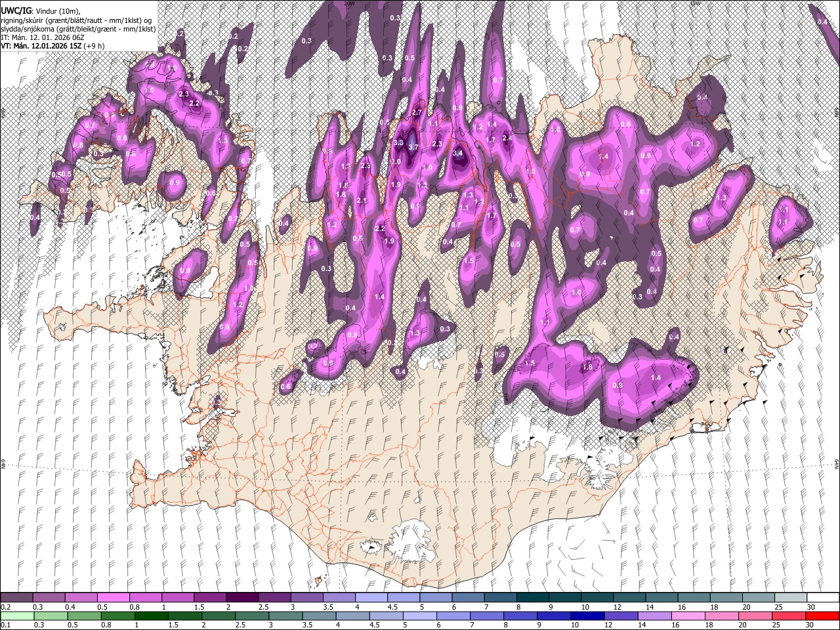Viewport: 840px width, 630px height.
Task: Click the darkest purple 2–2.5 snow scale swatch
Action: click(241, 597)
